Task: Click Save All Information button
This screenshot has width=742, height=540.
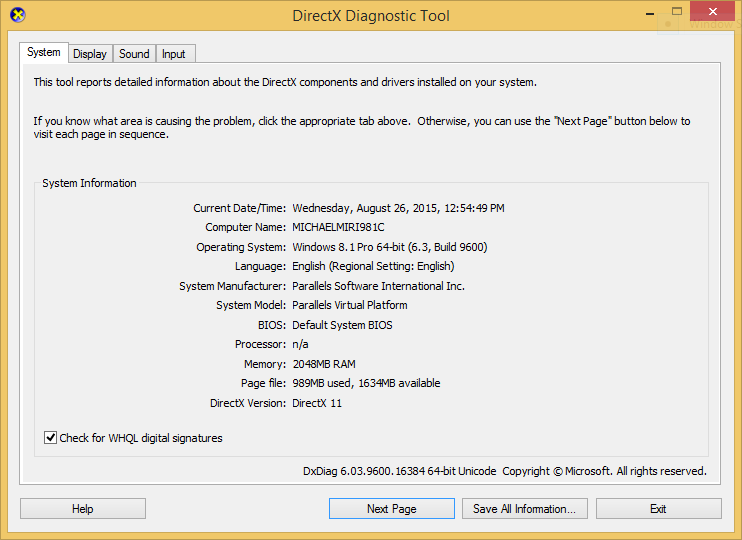Action: coord(525,509)
